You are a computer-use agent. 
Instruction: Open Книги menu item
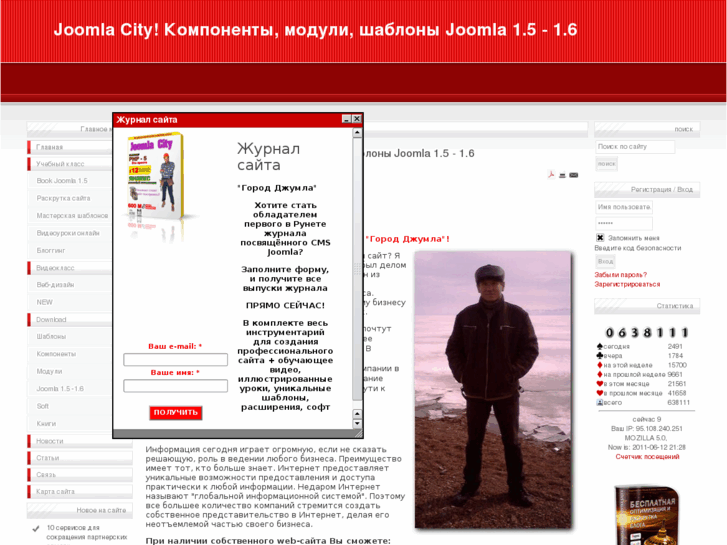tap(70, 423)
